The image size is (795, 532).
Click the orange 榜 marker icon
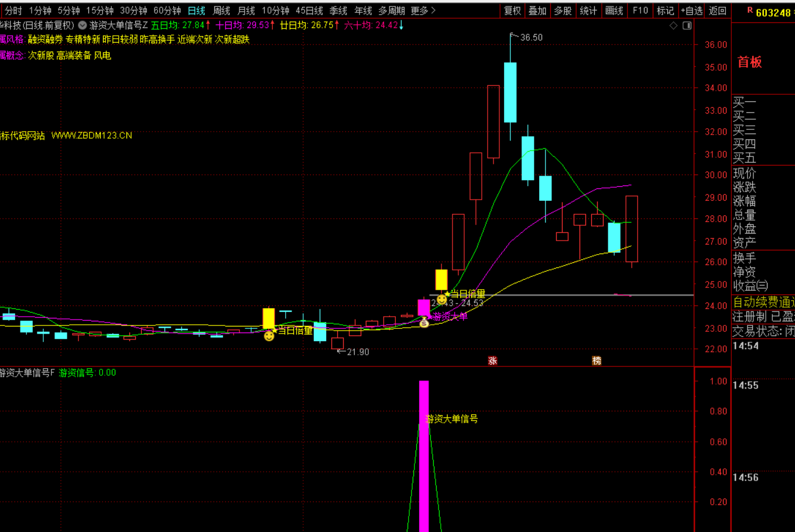tap(597, 361)
